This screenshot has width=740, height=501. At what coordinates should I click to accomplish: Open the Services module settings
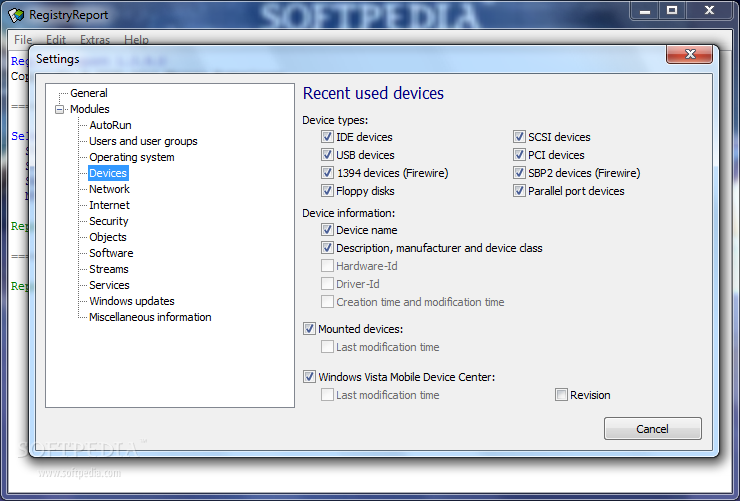tap(109, 285)
